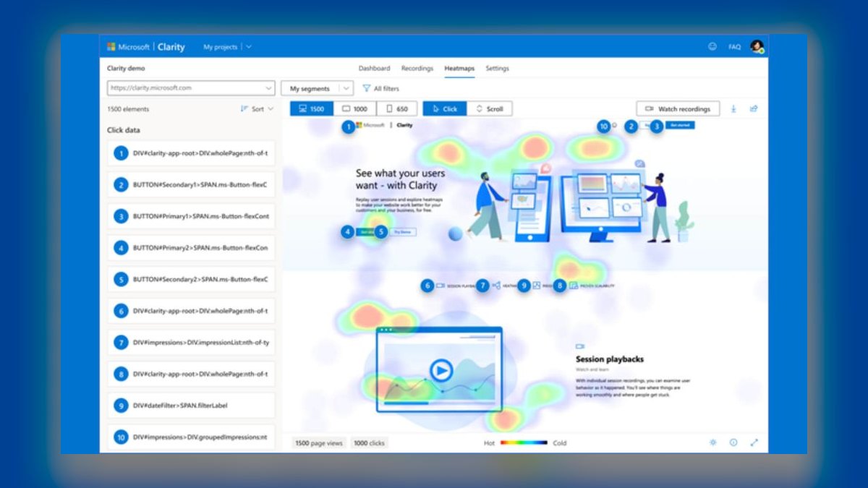Select DIV#impressions>DIV.groupedImpressions row

pos(191,437)
